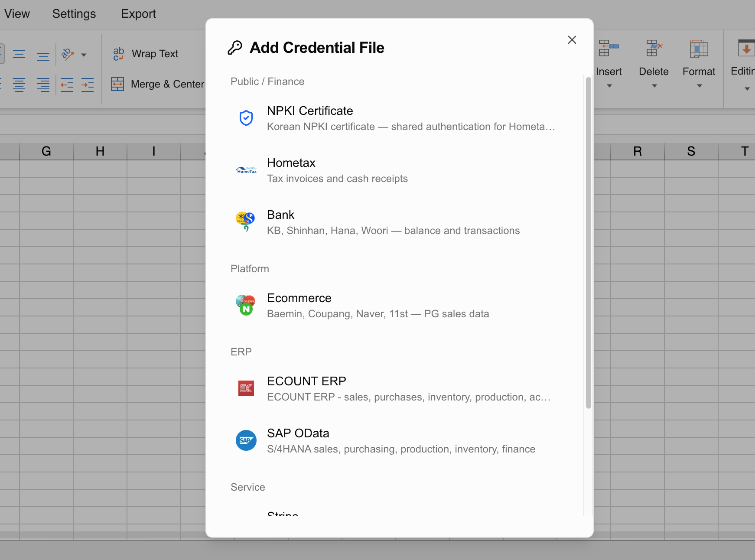Expand the orientation dropdown arrow
This screenshot has width=755, height=560.
[x=84, y=55]
